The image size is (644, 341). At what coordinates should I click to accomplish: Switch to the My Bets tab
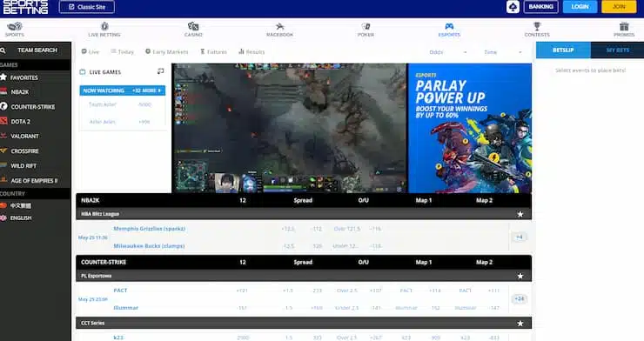pos(617,50)
